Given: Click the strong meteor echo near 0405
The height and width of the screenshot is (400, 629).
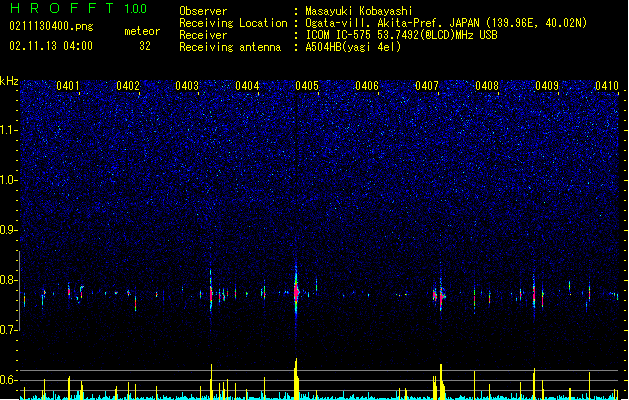Looking at the screenshot, I should pyautogui.click(x=296, y=292).
